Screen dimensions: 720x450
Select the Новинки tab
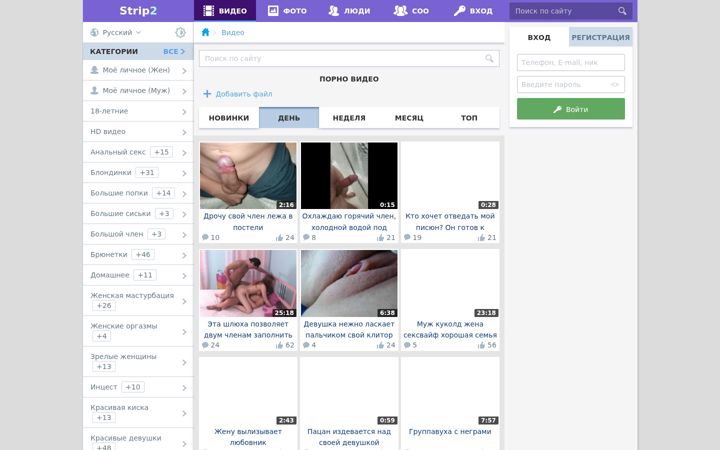coord(229,118)
